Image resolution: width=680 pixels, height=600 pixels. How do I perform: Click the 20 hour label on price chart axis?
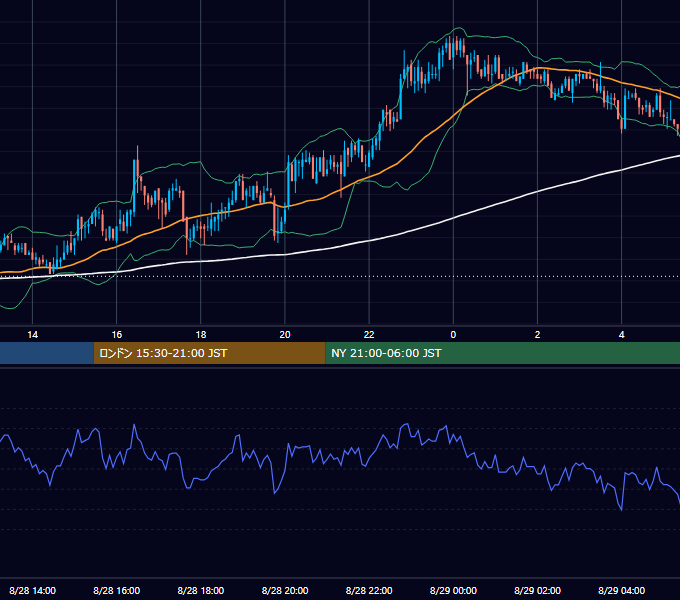285,335
